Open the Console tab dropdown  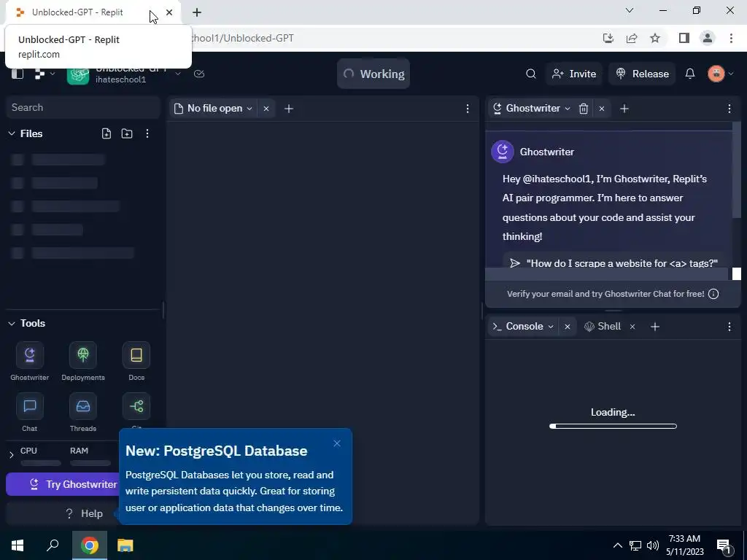click(551, 327)
